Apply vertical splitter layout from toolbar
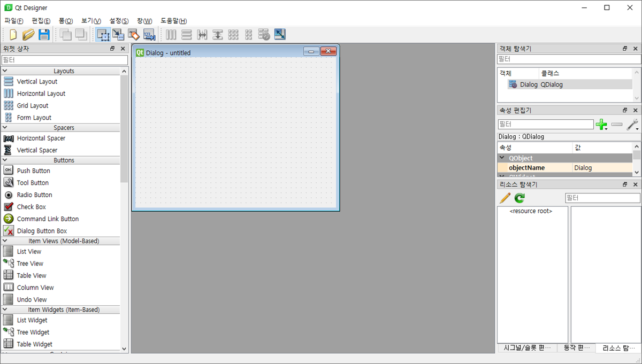This screenshot has height=364, width=642. click(218, 35)
